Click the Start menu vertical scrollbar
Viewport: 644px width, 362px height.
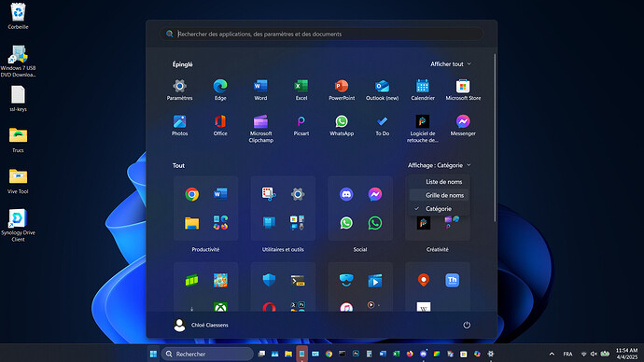(495, 137)
